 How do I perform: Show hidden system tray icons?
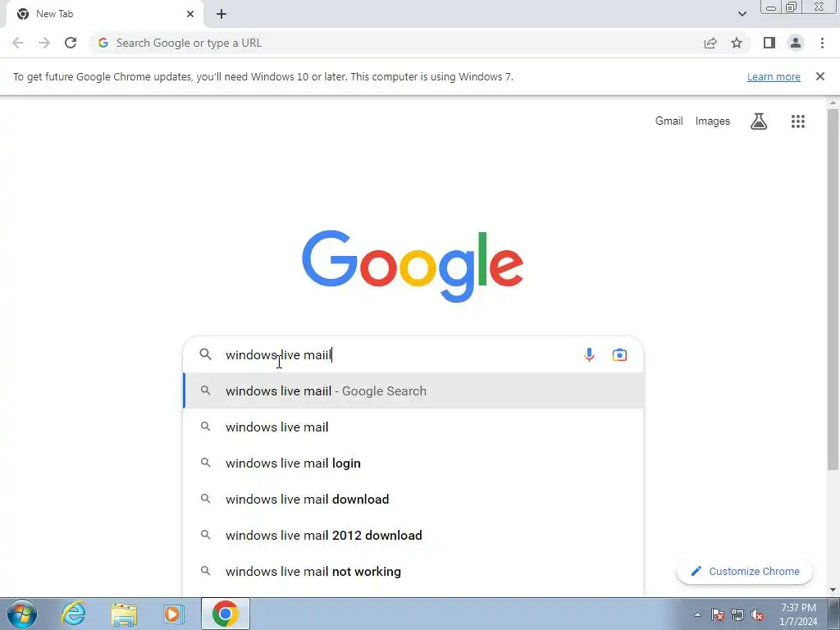[697, 614]
